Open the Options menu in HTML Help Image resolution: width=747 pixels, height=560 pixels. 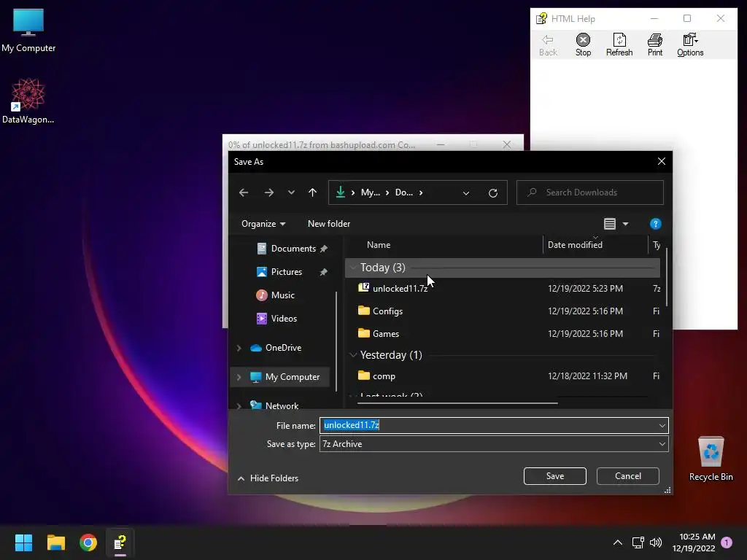pyautogui.click(x=690, y=45)
